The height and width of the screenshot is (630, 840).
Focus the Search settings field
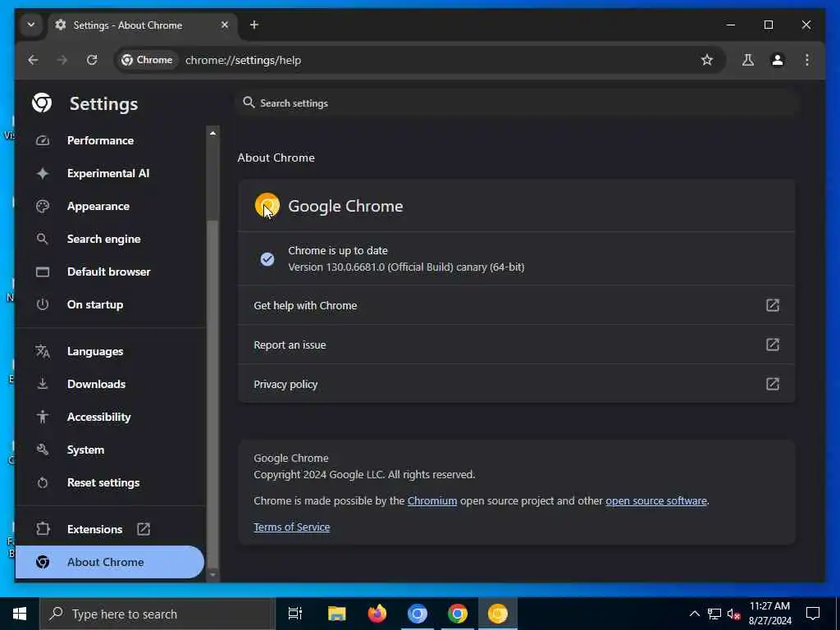tap(517, 103)
